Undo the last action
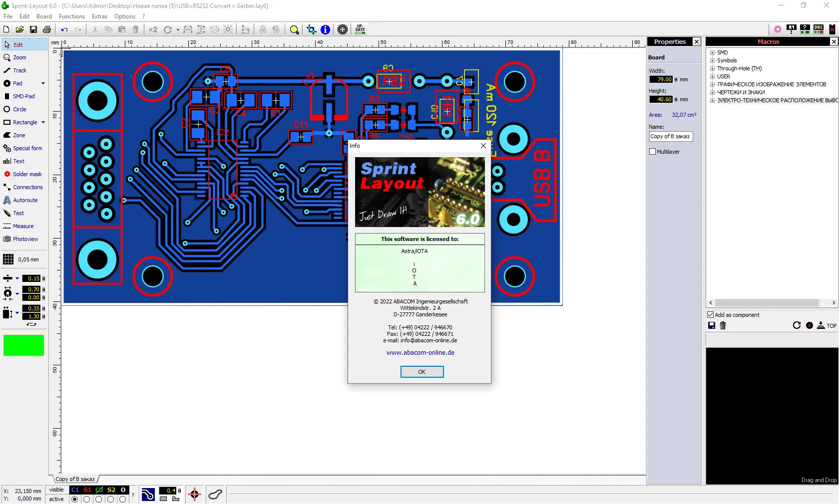839x504 pixels. click(x=64, y=29)
